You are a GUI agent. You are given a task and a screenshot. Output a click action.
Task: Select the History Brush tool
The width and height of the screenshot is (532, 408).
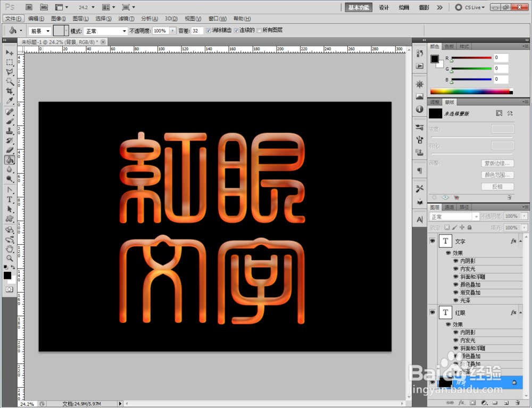pos(10,140)
